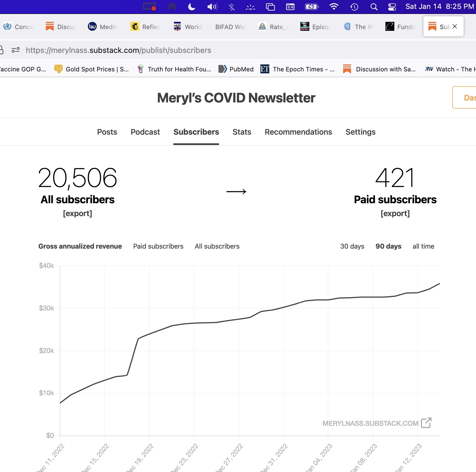Open the Wi-Fi menu bar icon
The height and width of the screenshot is (472, 476).
334,7
